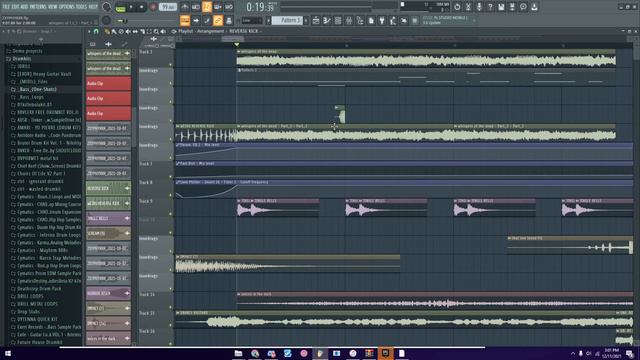Select the 'voices in the dark' clip in picker
This screenshot has height=360, width=640.
click(108, 338)
